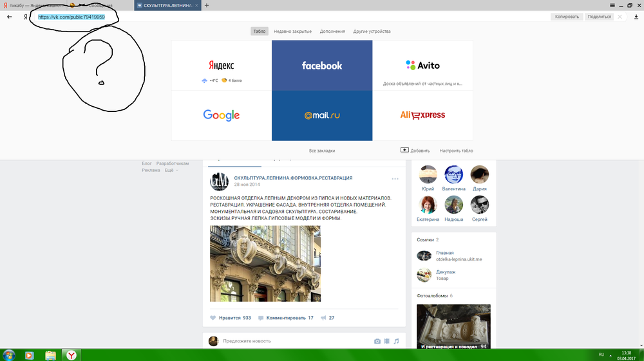This screenshot has width=644, height=361.
Task: Launch media player from the taskbar
Action: coord(29,355)
